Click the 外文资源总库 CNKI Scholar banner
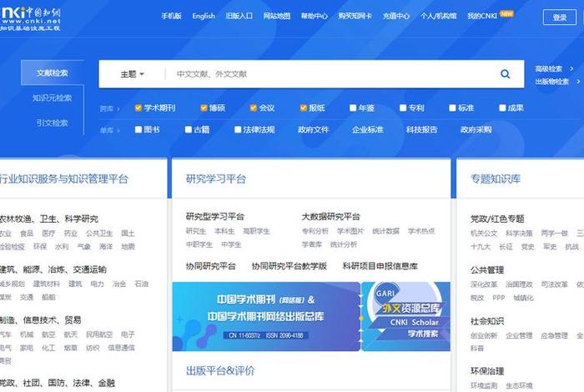584x392 pixels. coord(406,316)
